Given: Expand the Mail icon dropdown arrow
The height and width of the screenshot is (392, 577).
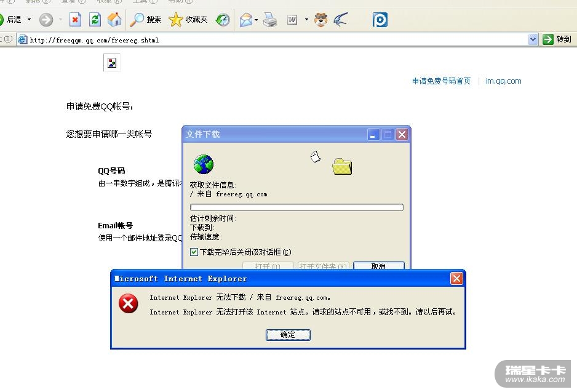Looking at the screenshot, I should pos(256,20).
